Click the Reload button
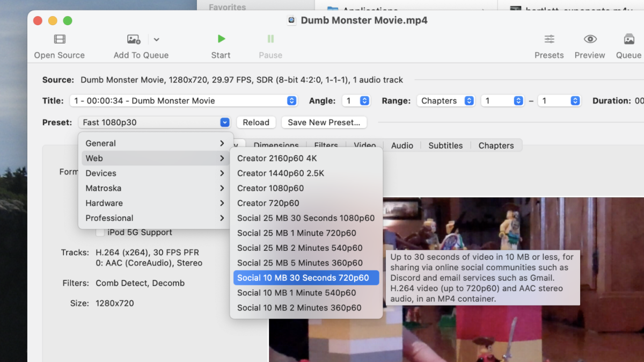The image size is (644, 362). click(256, 122)
